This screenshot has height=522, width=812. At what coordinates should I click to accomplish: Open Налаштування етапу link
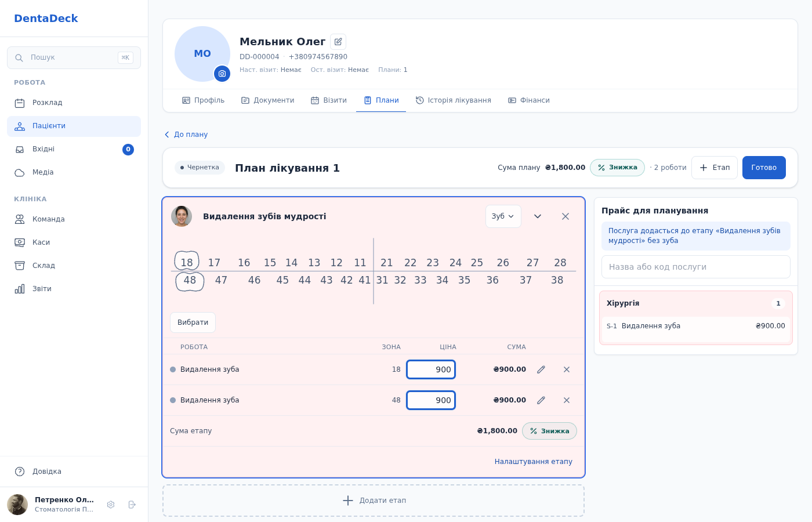coord(534,462)
